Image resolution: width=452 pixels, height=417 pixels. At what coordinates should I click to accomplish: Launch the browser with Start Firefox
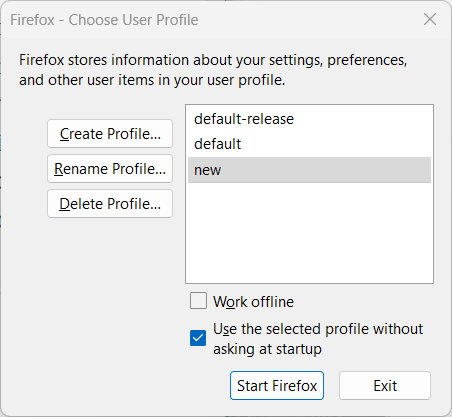tap(277, 386)
